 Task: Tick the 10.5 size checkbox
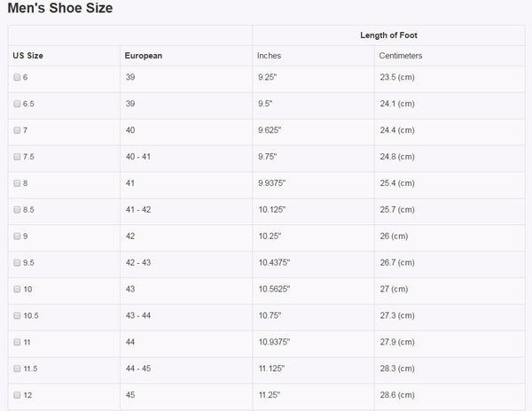point(18,315)
